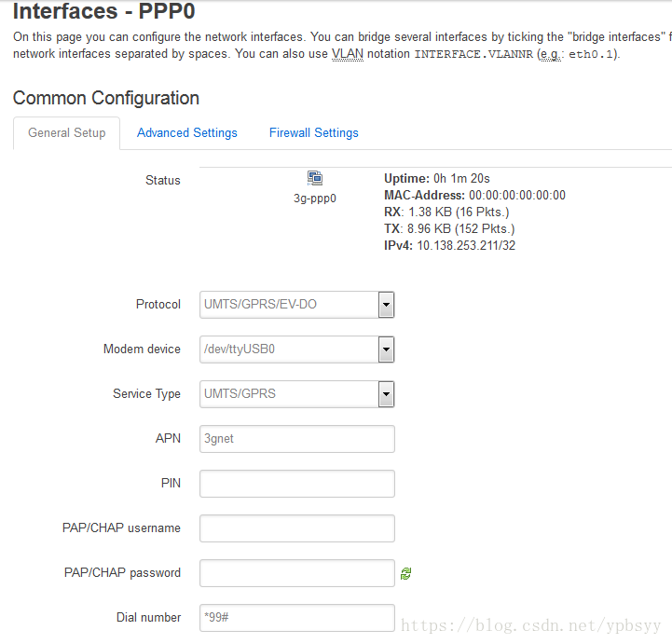Click the green reveal password icon
Screen dimensions: 672x644
pos(406,574)
